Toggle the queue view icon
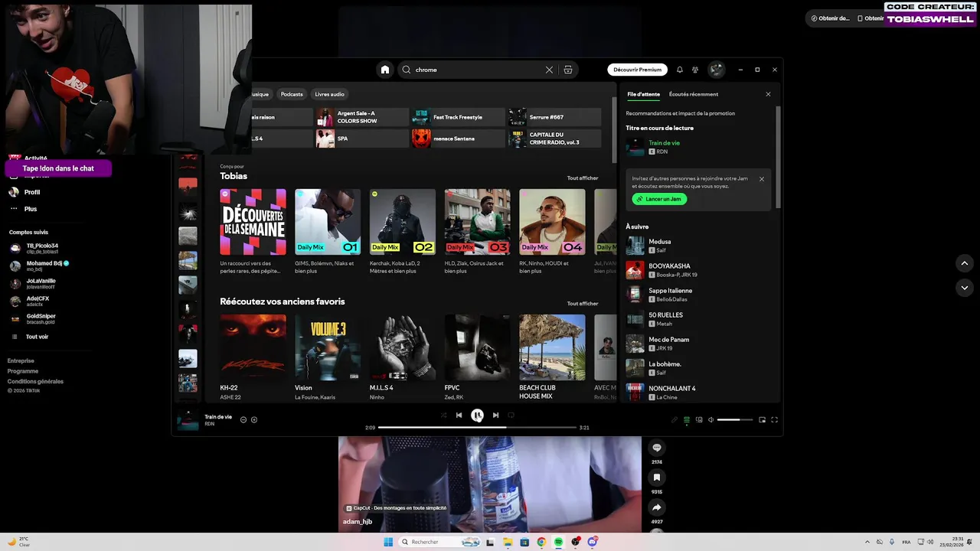This screenshot has width=980, height=551. [x=687, y=419]
